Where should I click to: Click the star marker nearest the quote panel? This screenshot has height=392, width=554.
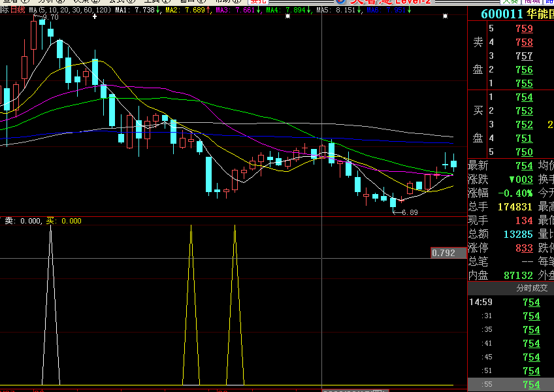[446, 16]
